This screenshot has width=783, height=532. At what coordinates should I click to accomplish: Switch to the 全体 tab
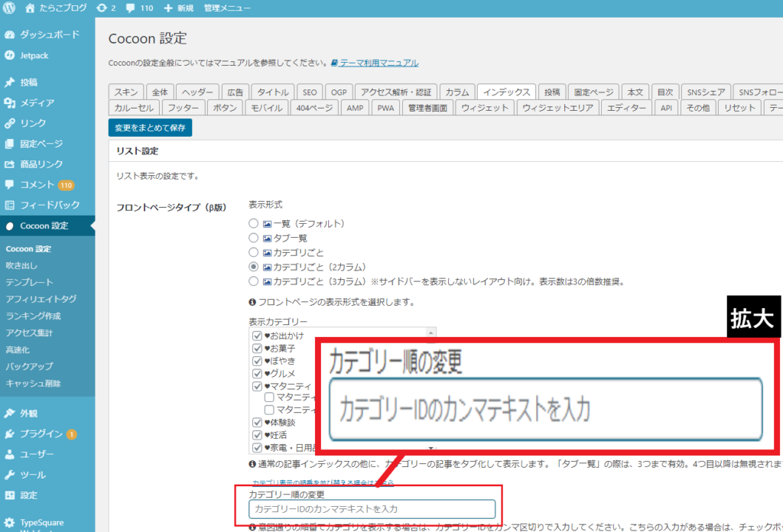(160, 92)
